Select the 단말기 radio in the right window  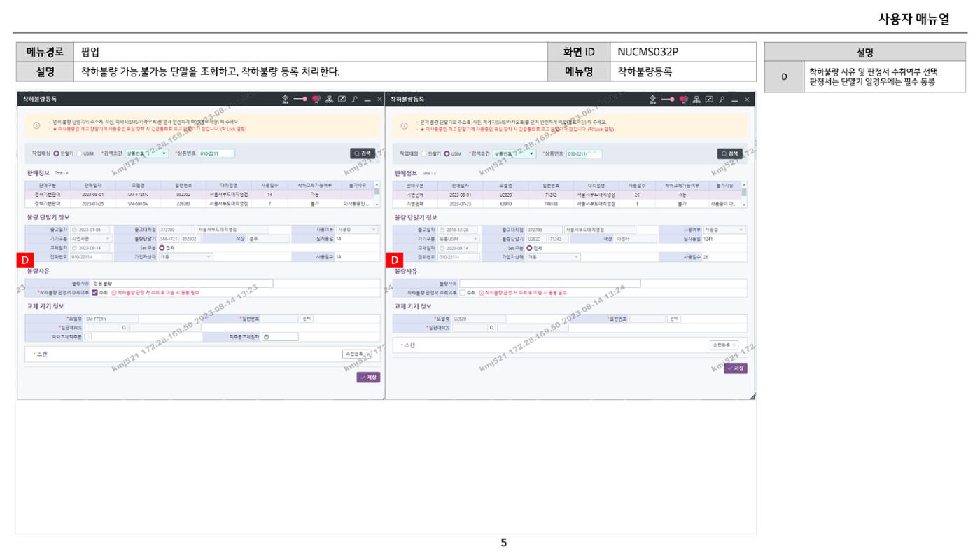(x=424, y=153)
